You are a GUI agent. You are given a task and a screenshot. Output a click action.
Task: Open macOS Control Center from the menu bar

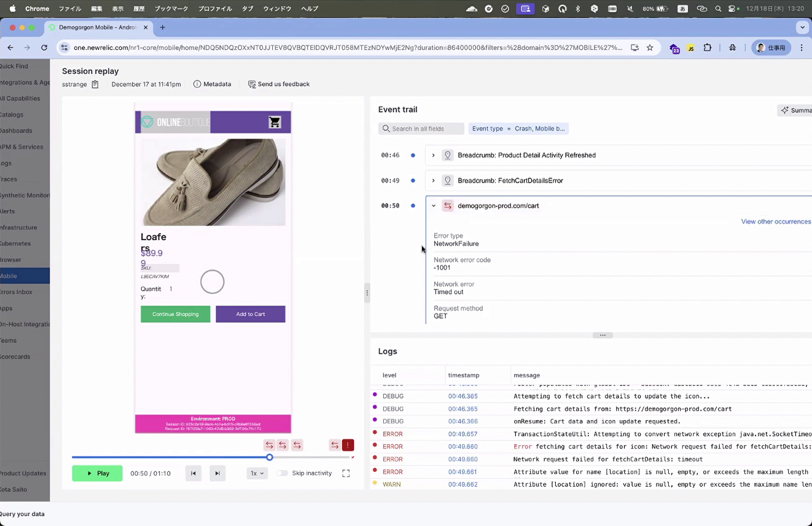733,9
